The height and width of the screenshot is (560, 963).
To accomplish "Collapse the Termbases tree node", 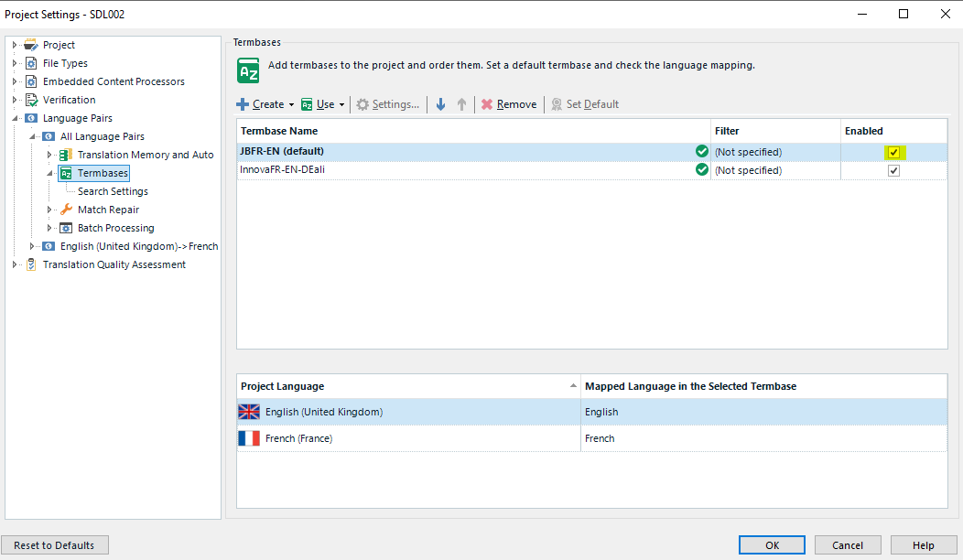I will (49, 174).
